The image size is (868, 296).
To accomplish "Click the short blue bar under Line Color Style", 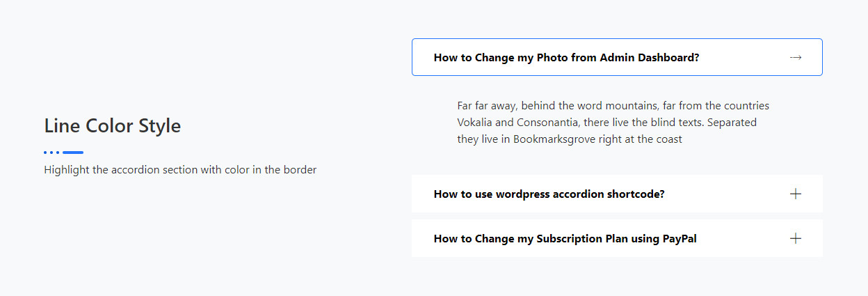I will 73,152.
